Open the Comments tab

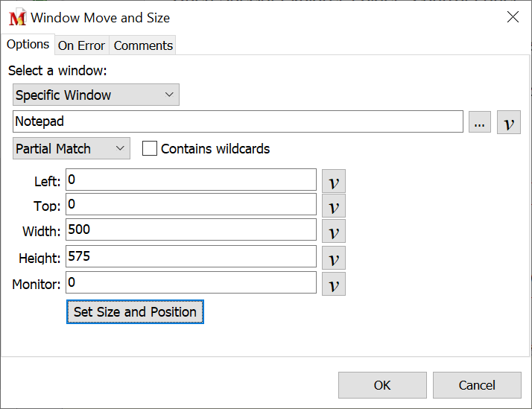pyautogui.click(x=143, y=45)
